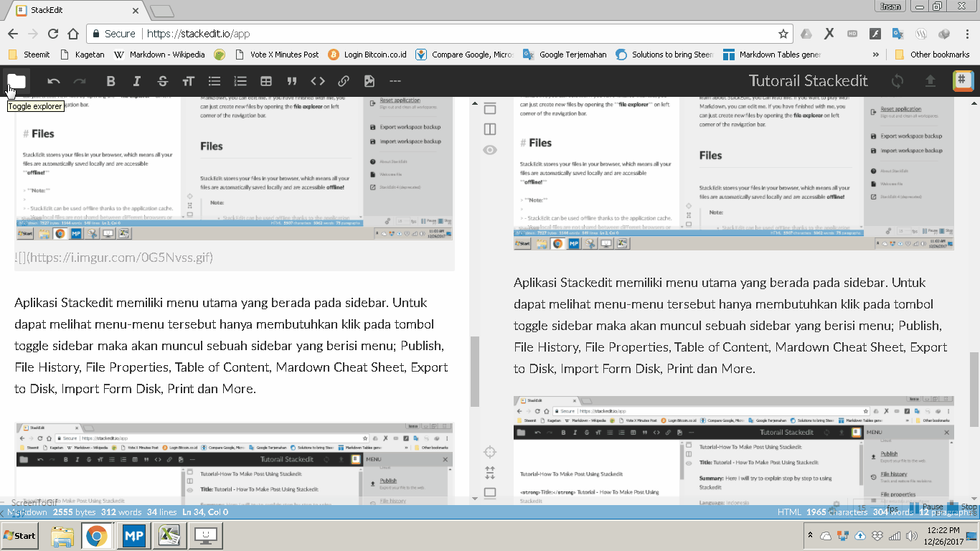The image size is (980, 551).
Task: Click the imgur image link text in the editor
Action: (113, 257)
